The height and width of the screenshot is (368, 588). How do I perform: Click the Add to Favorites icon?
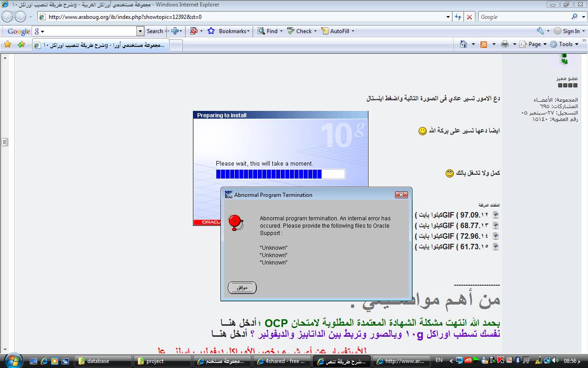[21, 44]
